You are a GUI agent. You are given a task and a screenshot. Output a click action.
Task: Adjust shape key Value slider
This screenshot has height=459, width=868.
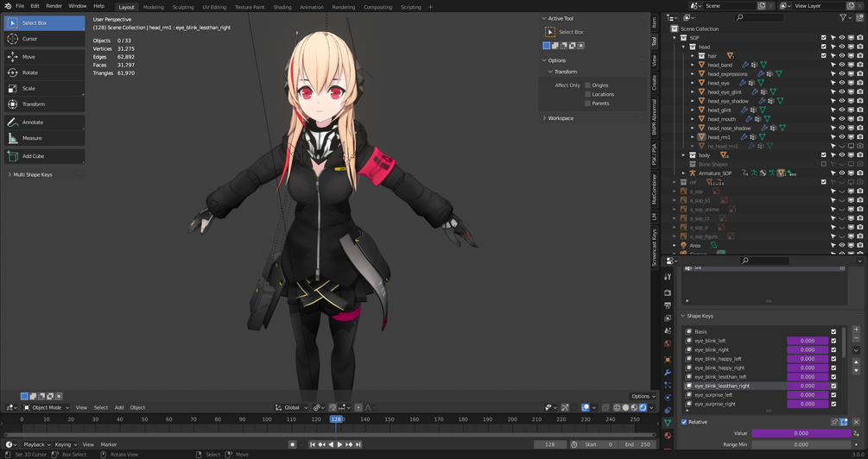coord(801,434)
